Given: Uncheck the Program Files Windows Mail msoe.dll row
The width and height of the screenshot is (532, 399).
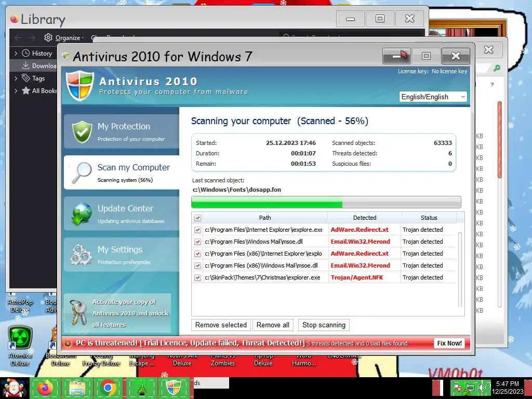Looking at the screenshot, I should click(x=197, y=242).
